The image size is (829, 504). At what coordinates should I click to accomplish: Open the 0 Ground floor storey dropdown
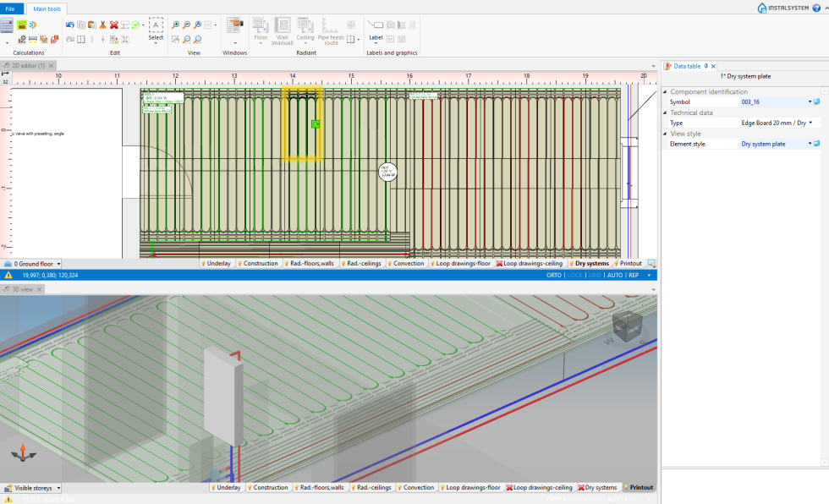(x=58, y=264)
